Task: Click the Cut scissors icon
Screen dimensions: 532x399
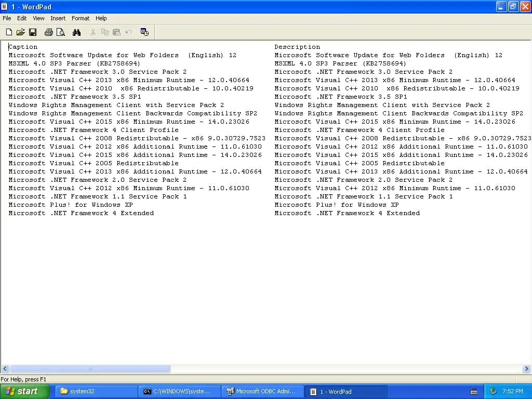Action: (x=93, y=32)
